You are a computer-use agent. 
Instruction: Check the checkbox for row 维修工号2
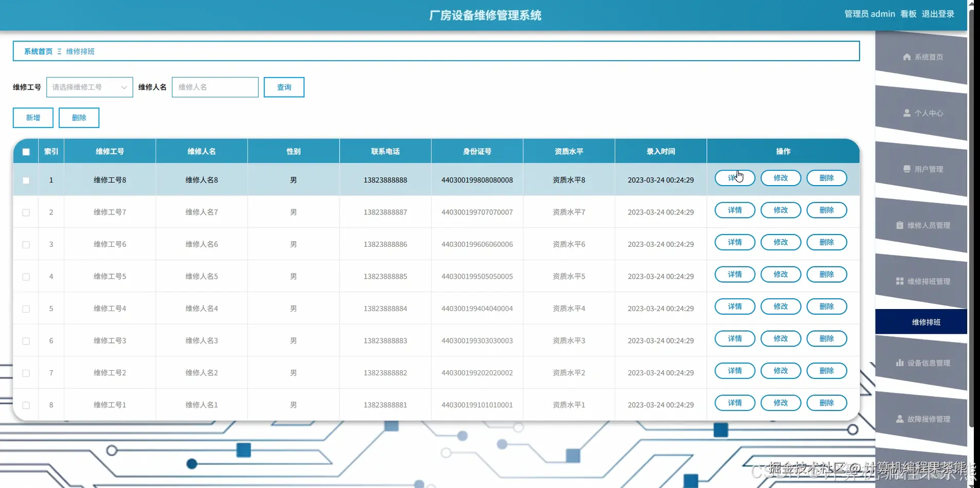pos(26,373)
